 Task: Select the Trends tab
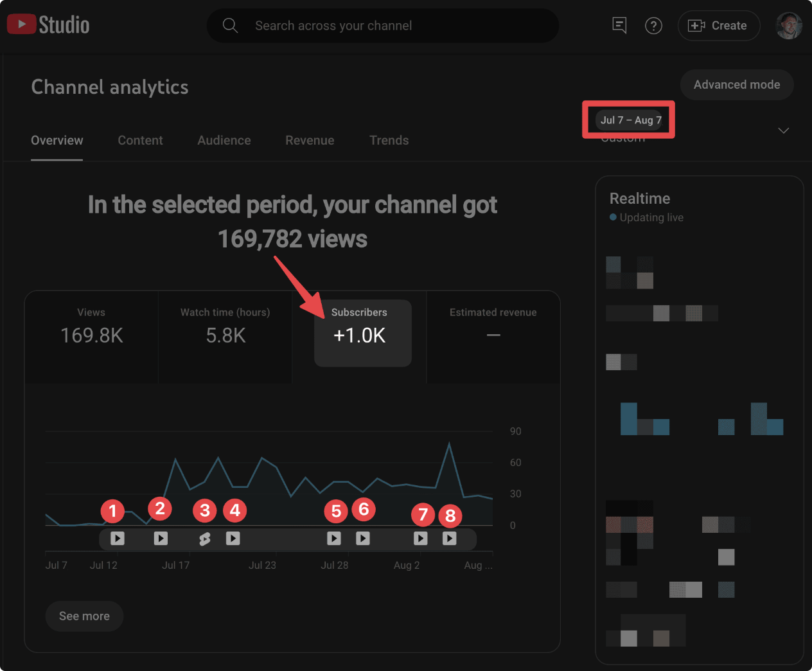pos(389,140)
